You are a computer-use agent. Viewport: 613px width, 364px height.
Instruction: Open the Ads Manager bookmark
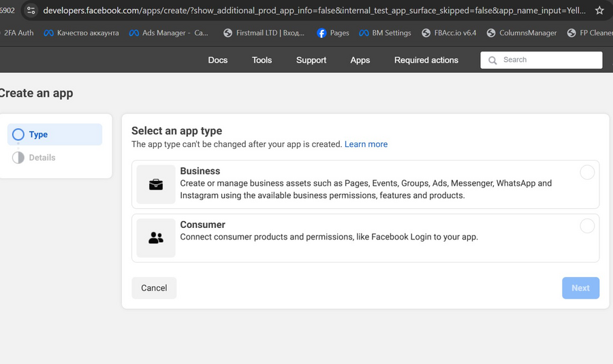[x=169, y=33]
